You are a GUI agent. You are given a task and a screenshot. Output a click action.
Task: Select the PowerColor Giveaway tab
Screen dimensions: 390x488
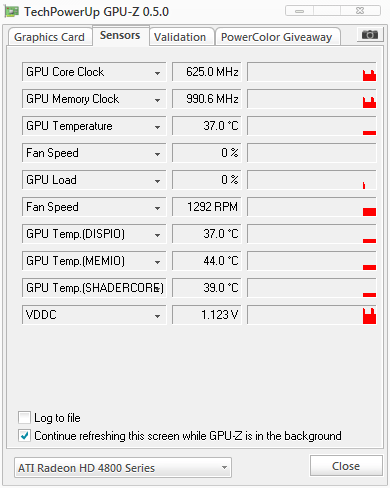[x=277, y=37]
